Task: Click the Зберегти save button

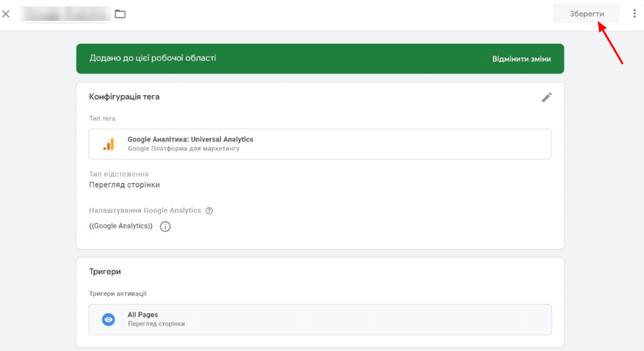Action: click(x=586, y=13)
